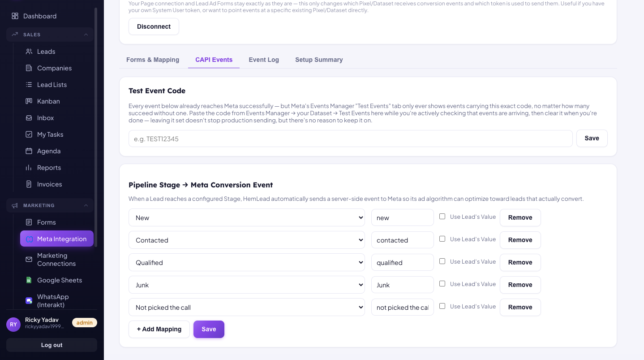644x360 pixels.
Task: Open the Qualified stage dropdown
Action: pyautogui.click(x=247, y=262)
